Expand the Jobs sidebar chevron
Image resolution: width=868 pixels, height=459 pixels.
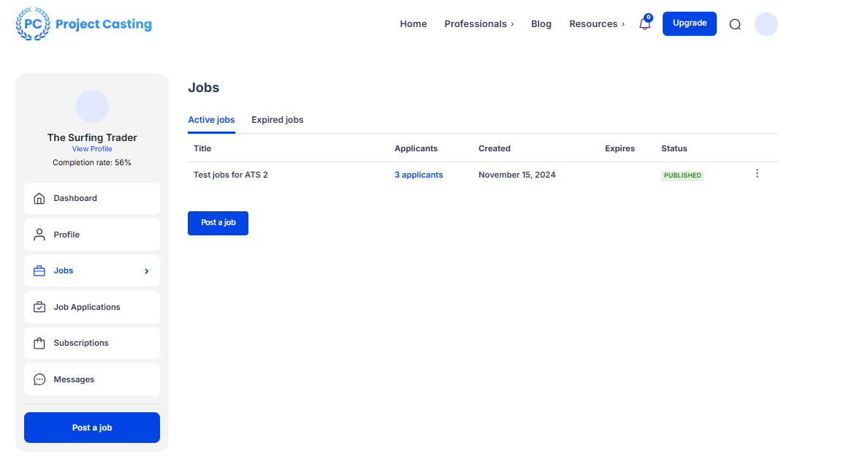click(x=146, y=271)
